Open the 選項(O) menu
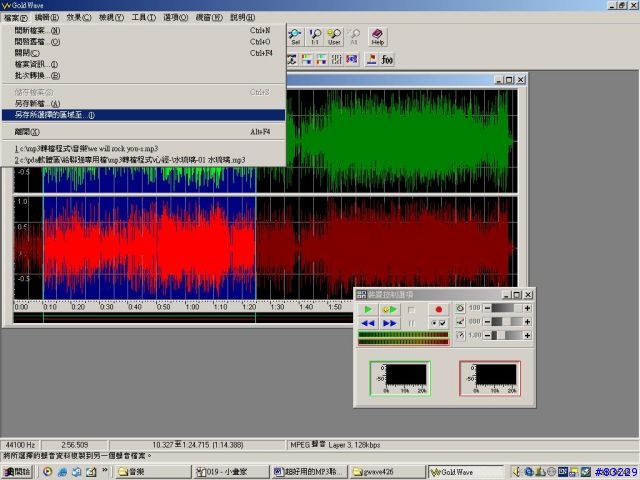The width and height of the screenshot is (640, 480). point(176,18)
